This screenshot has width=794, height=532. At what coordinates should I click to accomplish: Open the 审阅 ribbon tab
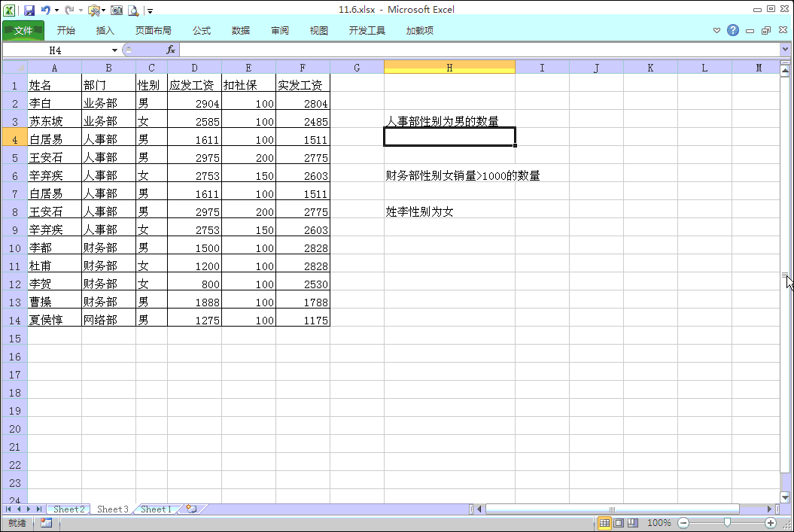click(x=279, y=30)
